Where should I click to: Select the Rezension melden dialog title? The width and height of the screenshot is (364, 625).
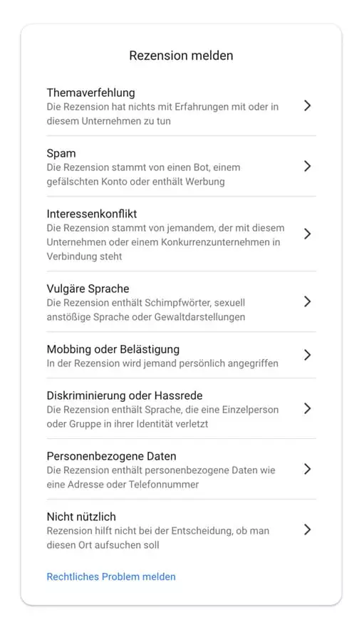pyautogui.click(x=181, y=56)
